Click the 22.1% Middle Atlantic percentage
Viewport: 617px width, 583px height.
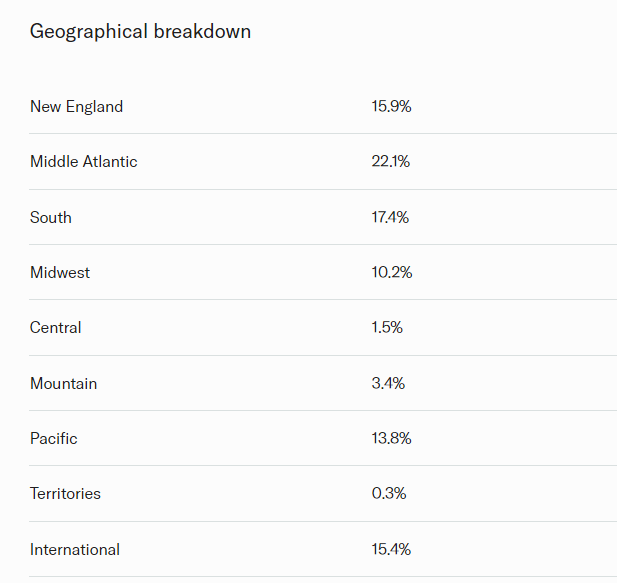click(390, 161)
